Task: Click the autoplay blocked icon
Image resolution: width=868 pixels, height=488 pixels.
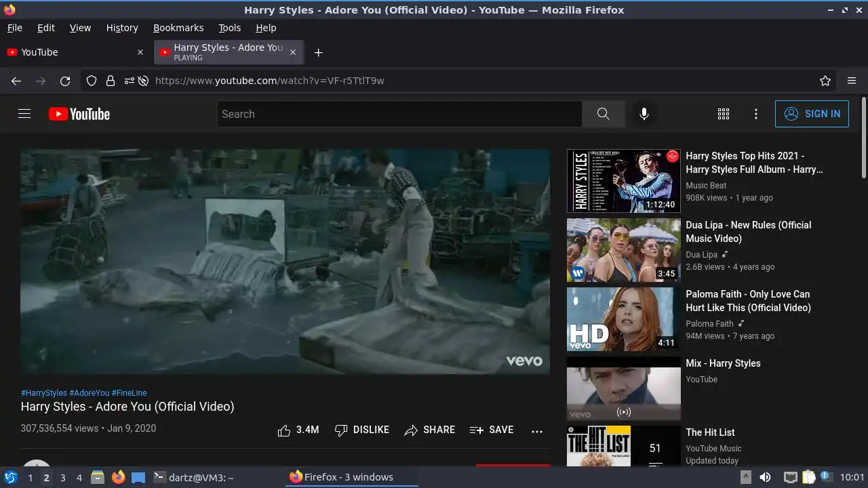Action: tap(143, 81)
